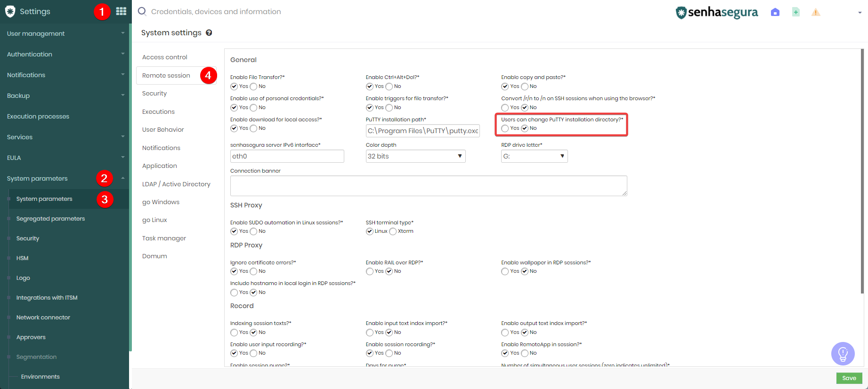Open Segregated parameters in the sidebar
The image size is (868, 389).
(50, 219)
